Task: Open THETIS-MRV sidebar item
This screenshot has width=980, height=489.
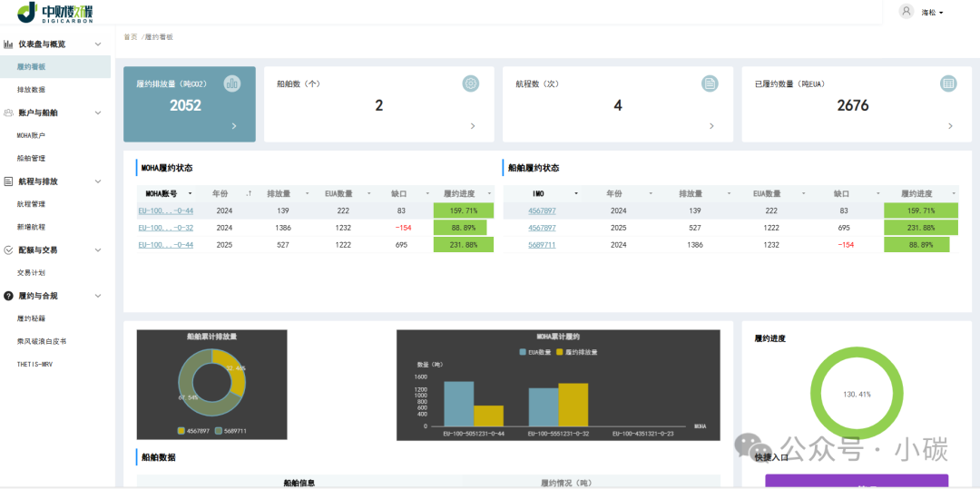Action: 35,364
